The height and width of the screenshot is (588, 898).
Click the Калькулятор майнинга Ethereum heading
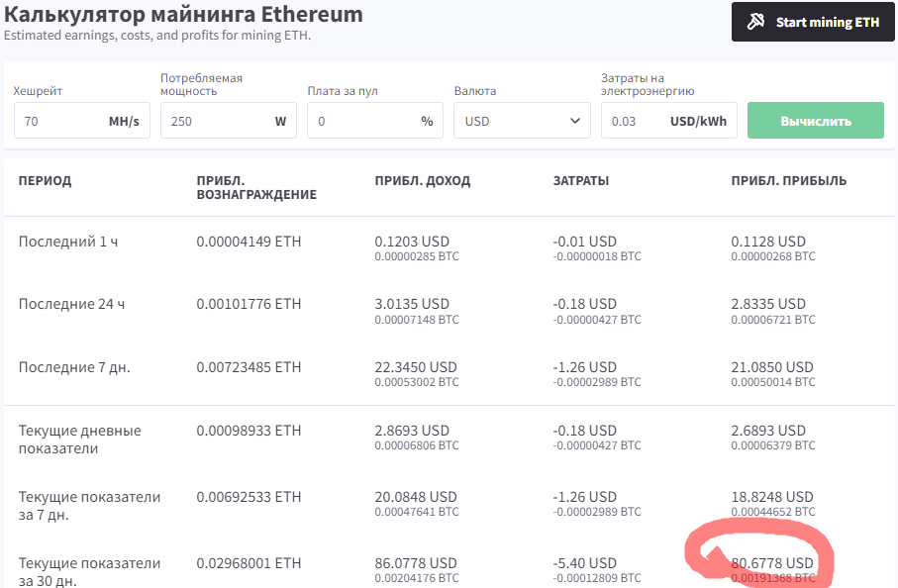tap(183, 15)
